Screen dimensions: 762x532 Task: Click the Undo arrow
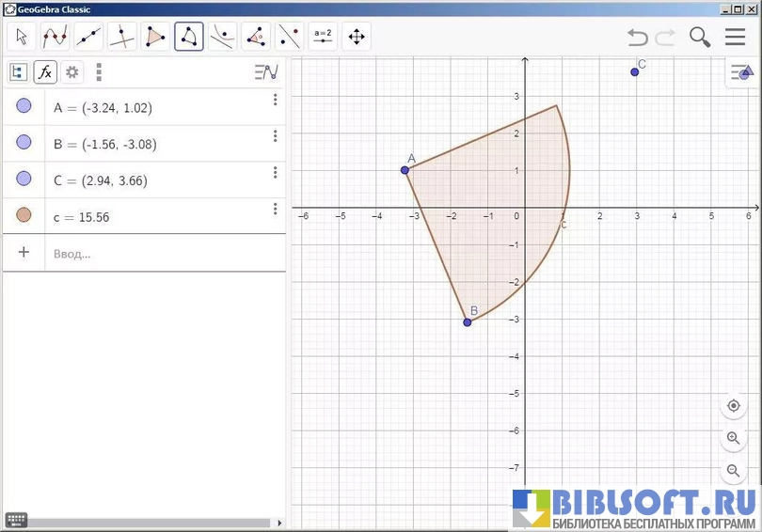pos(638,37)
